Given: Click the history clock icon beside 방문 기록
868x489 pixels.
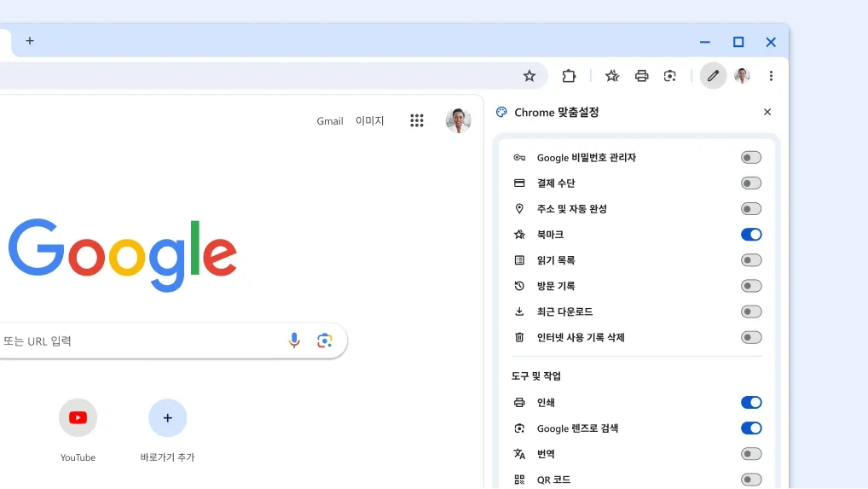Looking at the screenshot, I should point(519,286).
